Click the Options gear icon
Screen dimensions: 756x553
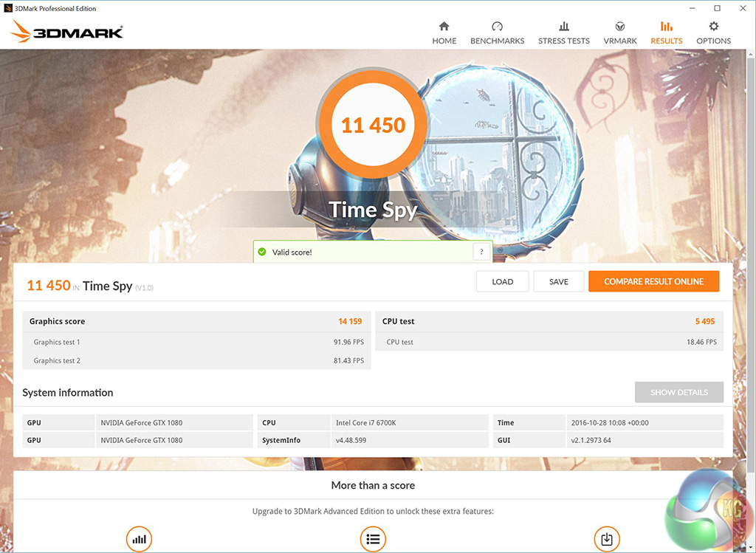(x=714, y=26)
